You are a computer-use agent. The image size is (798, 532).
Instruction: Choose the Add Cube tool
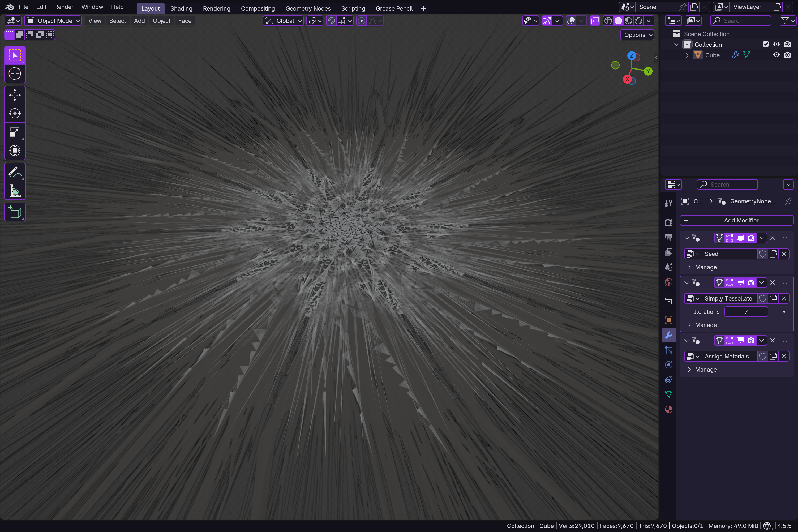[15, 212]
